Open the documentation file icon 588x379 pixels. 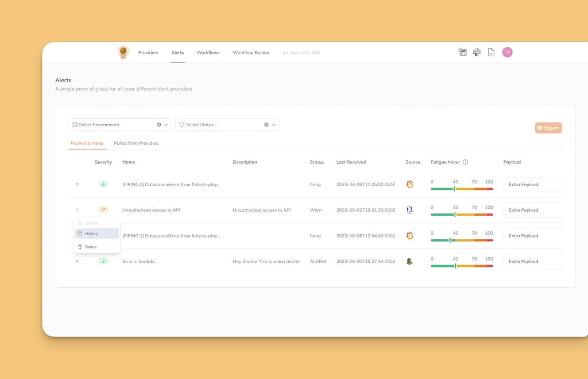pyautogui.click(x=491, y=52)
